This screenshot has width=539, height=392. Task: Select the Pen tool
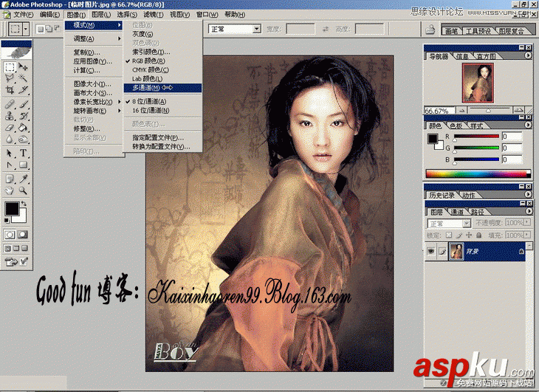click(x=10, y=165)
